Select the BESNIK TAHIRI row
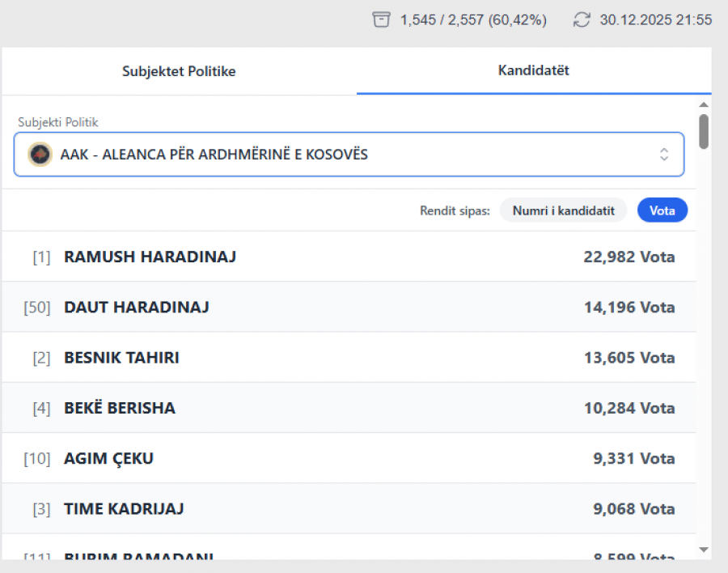This screenshot has width=728, height=573. point(349,358)
